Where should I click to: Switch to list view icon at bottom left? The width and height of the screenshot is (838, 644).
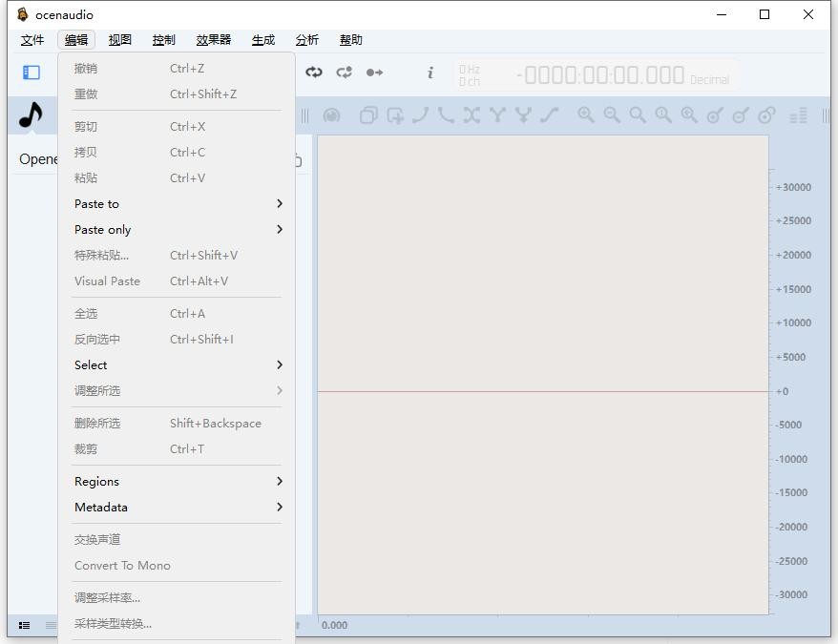click(24, 625)
